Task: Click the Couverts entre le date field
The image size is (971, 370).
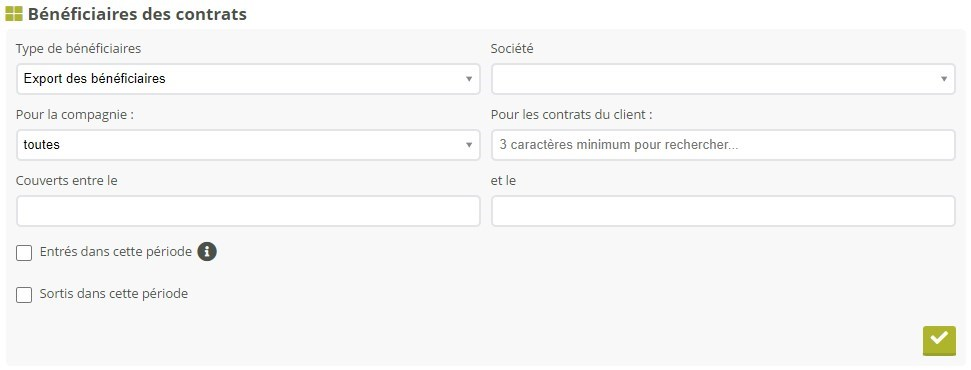Action: pos(248,211)
